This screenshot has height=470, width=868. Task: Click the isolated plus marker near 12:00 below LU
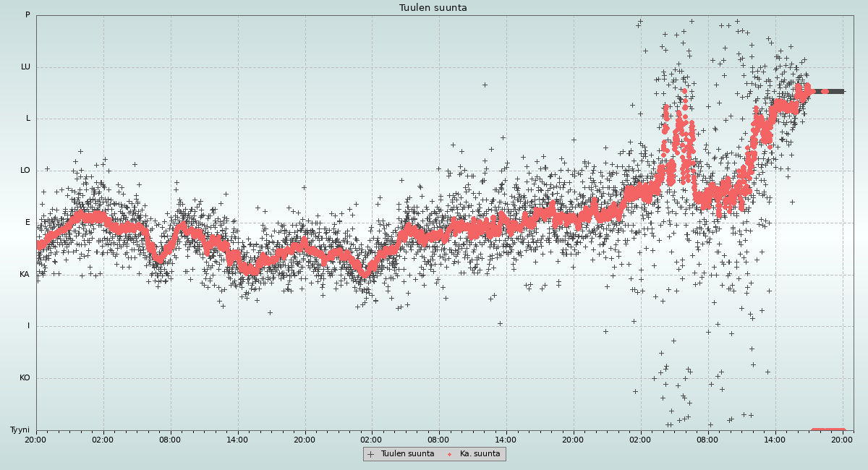[485, 85]
